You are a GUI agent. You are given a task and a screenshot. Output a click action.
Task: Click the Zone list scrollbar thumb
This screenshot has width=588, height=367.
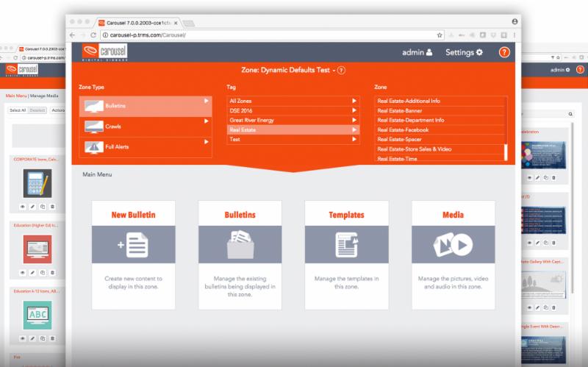(x=506, y=152)
